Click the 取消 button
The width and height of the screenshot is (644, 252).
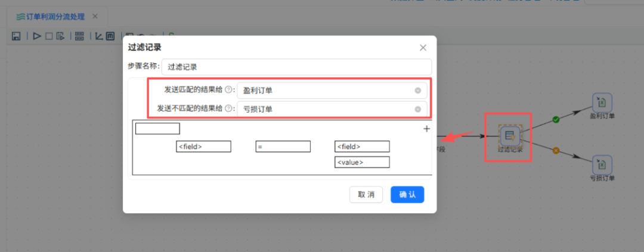366,195
